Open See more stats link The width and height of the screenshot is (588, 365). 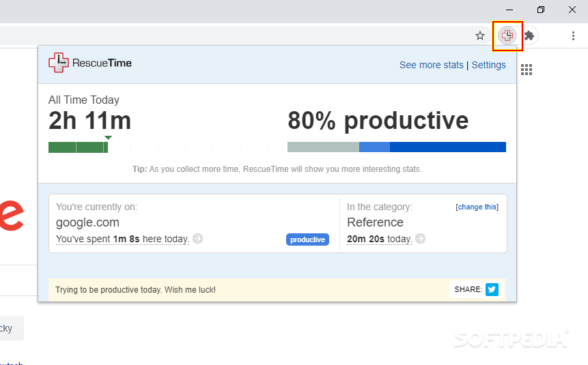coord(431,65)
